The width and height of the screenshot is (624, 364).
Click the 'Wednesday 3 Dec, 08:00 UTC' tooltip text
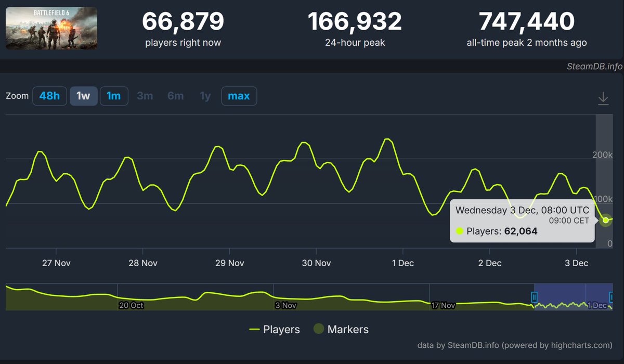(x=523, y=210)
